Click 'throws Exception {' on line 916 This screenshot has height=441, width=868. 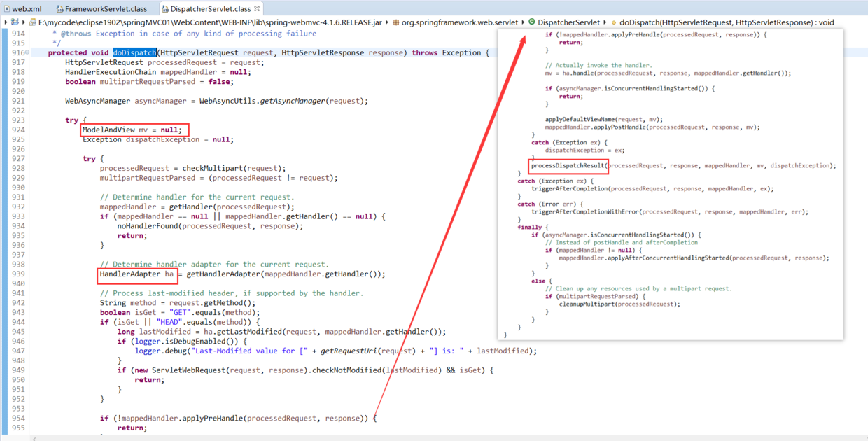(x=450, y=53)
